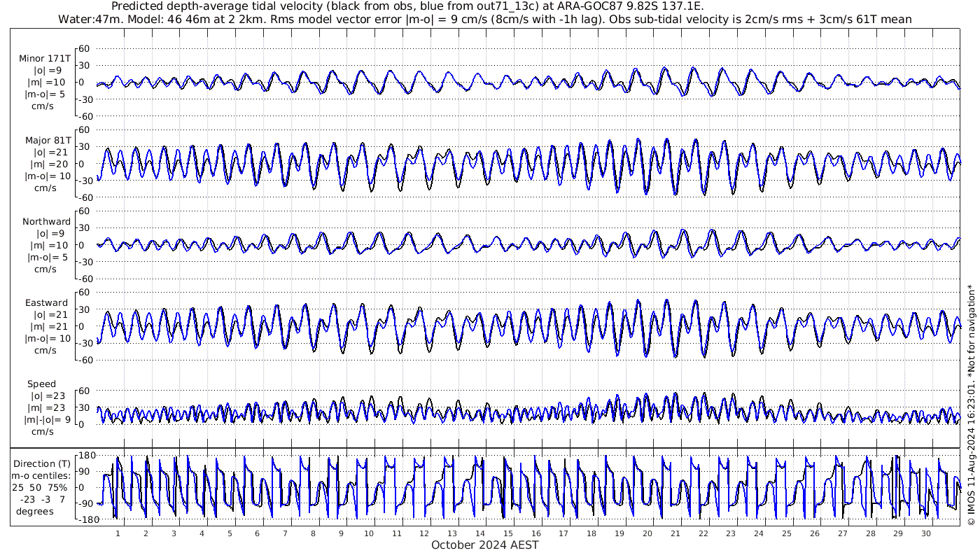Screen dimensions: 980x560
Task: Click the 'Direction (T)' panel label
Action: (x=42, y=464)
